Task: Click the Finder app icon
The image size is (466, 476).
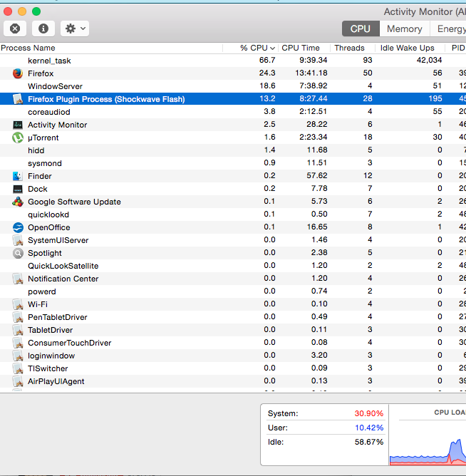Action: (18, 176)
